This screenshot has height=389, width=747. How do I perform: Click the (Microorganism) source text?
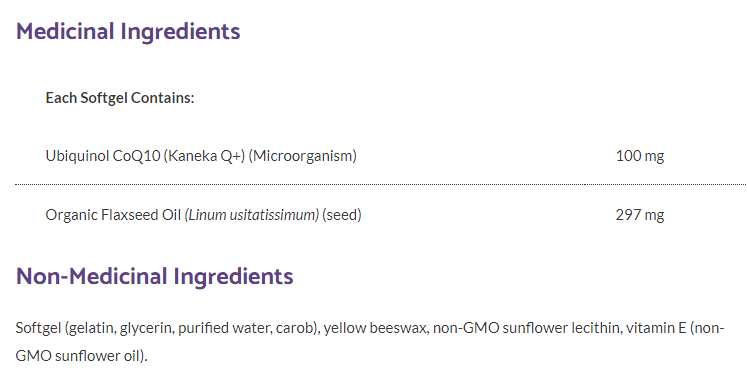[303, 156]
